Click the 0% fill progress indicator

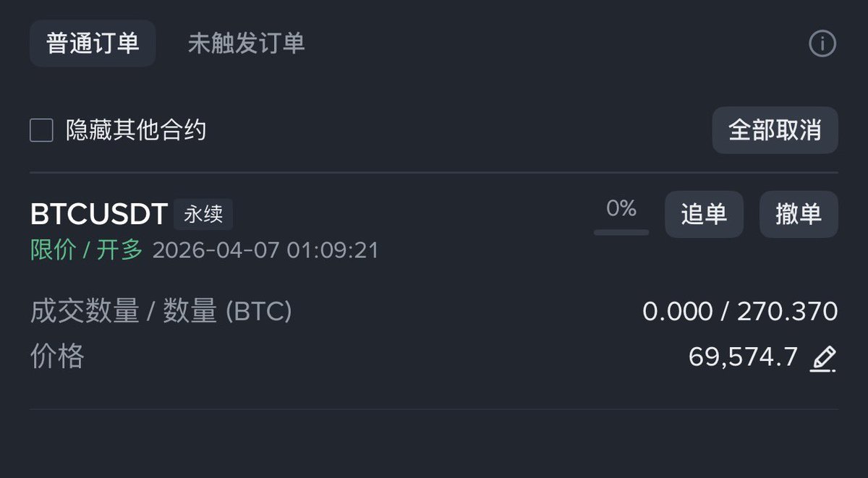click(620, 210)
